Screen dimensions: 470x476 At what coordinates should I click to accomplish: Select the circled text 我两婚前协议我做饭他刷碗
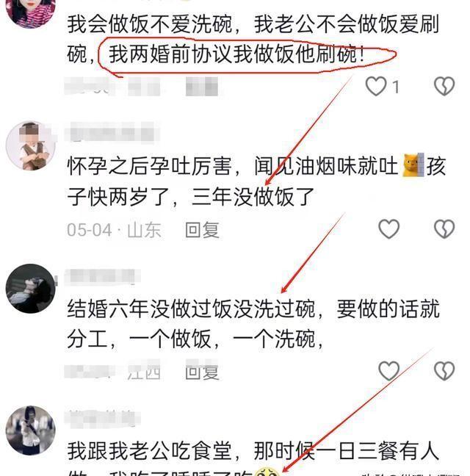tap(236, 54)
